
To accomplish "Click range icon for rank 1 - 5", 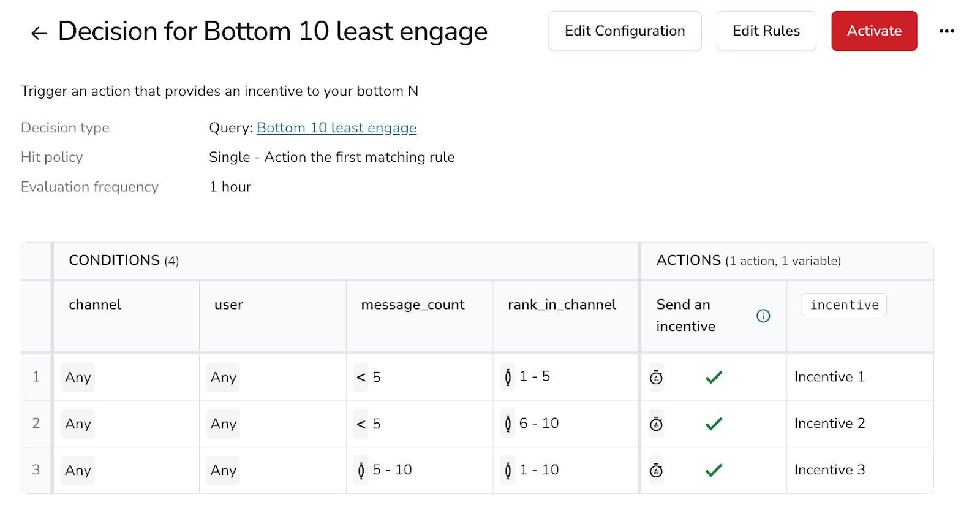I will tap(508, 377).
